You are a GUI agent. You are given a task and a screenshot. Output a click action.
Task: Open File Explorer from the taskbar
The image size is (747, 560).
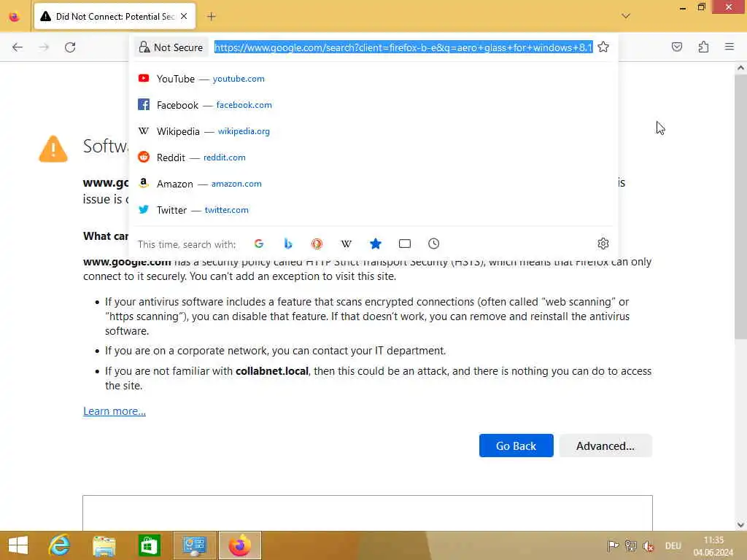point(104,545)
